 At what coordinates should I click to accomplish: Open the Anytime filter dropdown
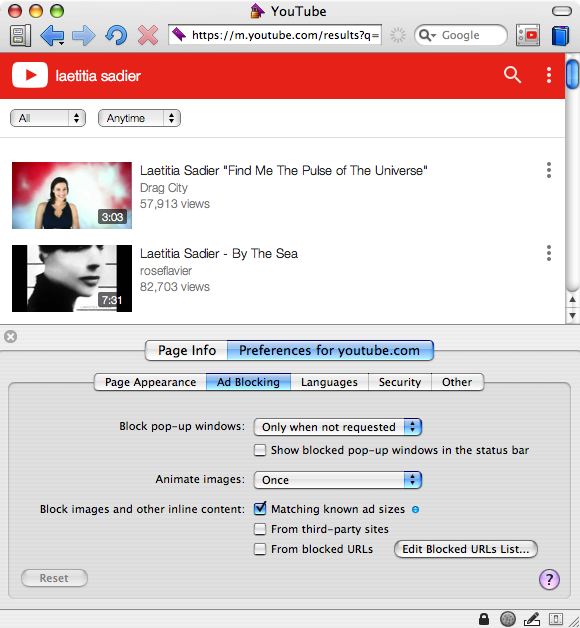click(139, 118)
